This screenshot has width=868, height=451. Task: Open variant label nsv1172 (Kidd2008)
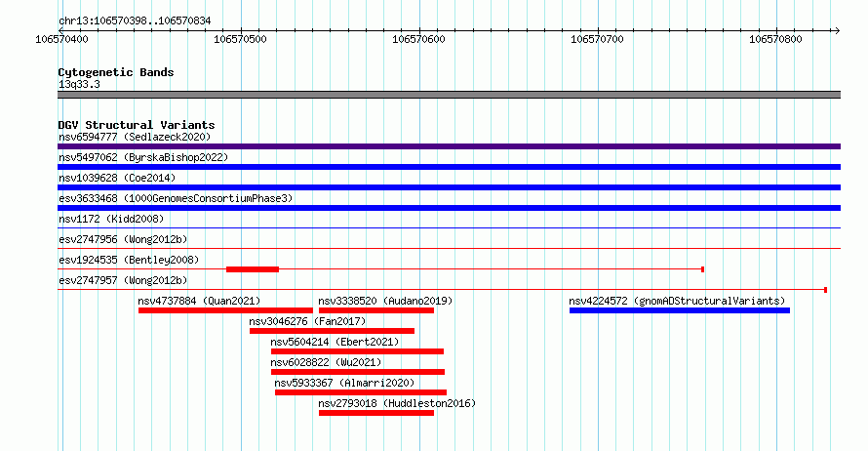click(111, 219)
